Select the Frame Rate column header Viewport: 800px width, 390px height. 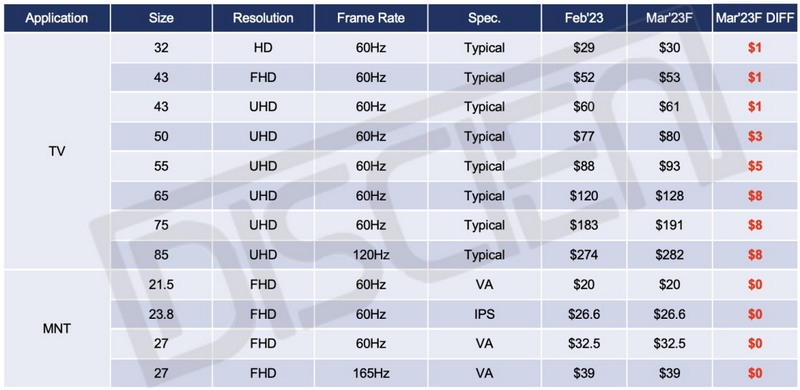(x=371, y=18)
